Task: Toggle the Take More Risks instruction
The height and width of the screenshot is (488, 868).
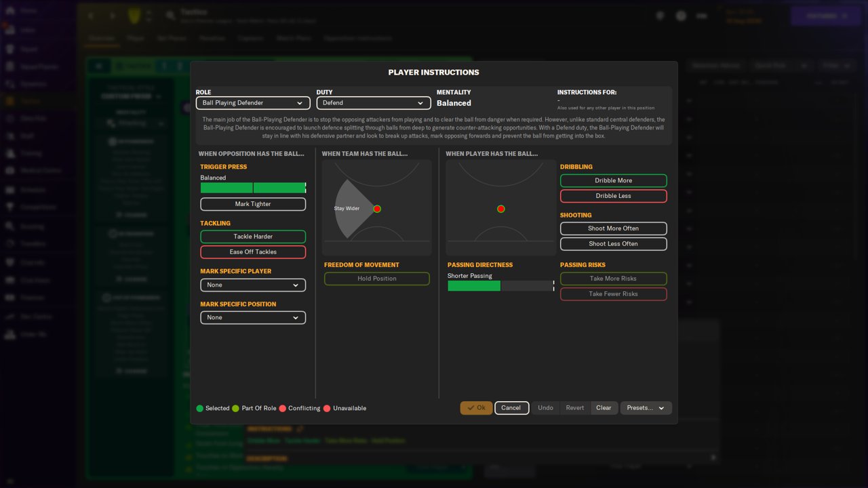Action: (614, 279)
